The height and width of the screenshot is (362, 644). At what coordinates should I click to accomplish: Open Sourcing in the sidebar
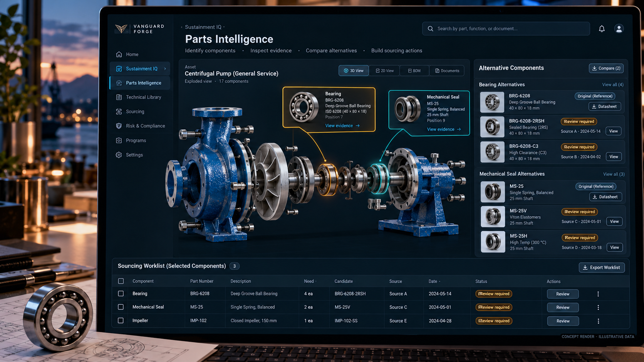tap(140, 112)
